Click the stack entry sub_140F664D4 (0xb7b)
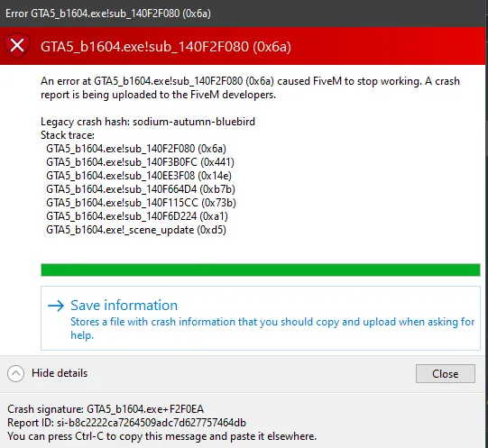 click(x=141, y=189)
